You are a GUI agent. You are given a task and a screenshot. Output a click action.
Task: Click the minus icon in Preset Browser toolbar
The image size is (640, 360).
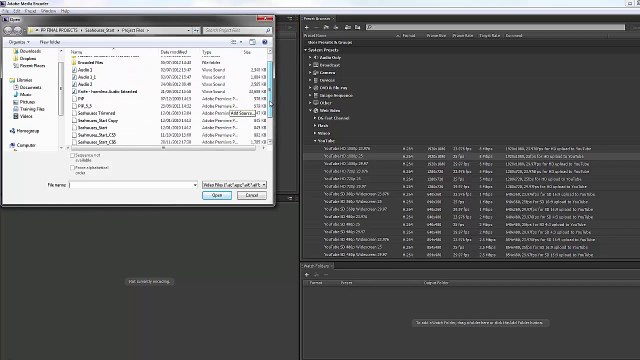[x=316, y=27]
